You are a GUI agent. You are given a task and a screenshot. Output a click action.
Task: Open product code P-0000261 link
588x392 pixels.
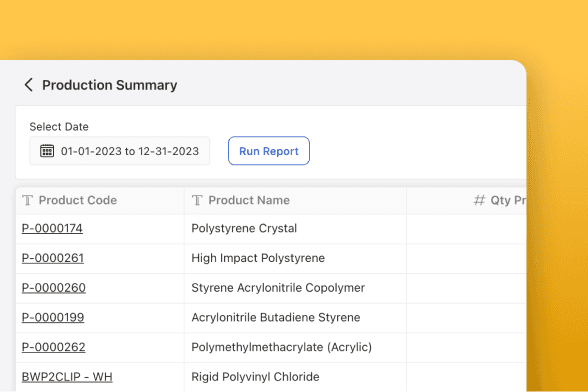pos(53,258)
